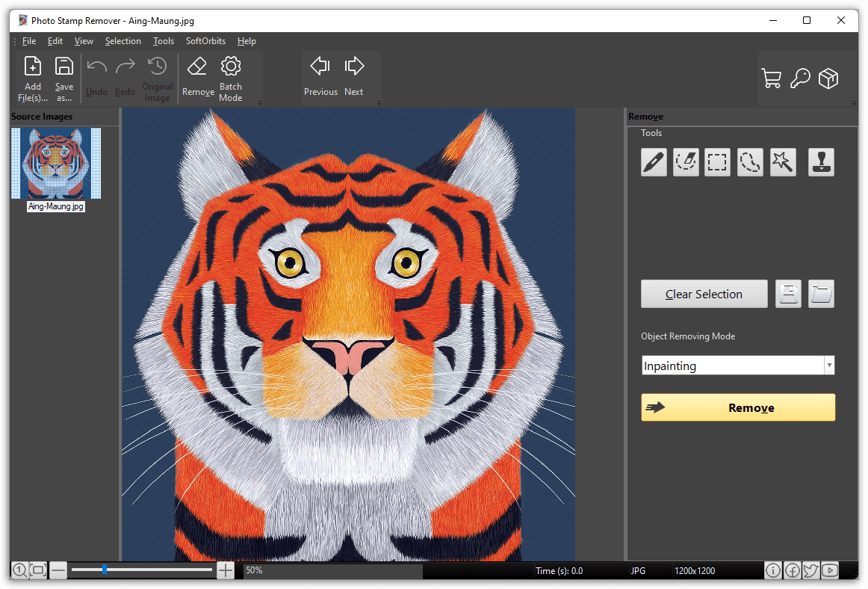Click the Redo toolbar icon
This screenshot has height=589, width=868.
[125, 78]
